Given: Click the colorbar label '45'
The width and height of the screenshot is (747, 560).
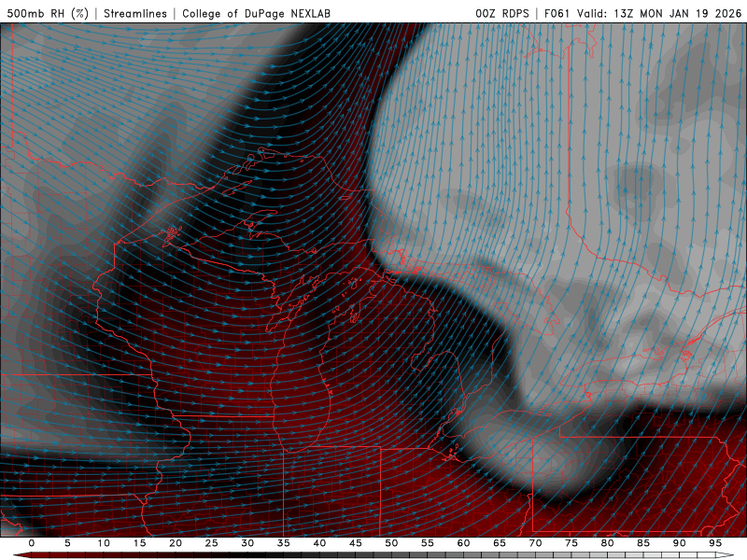Looking at the screenshot, I should point(356,543).
